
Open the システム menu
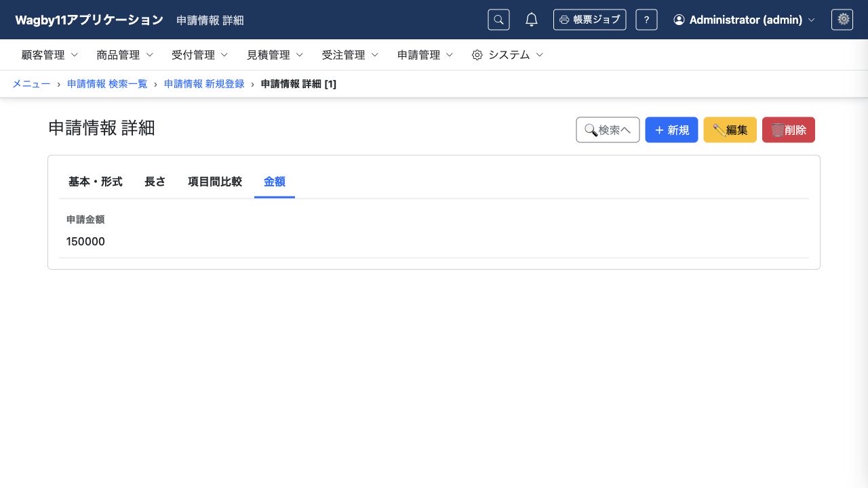pyautogui.click(x=507, y=55)
